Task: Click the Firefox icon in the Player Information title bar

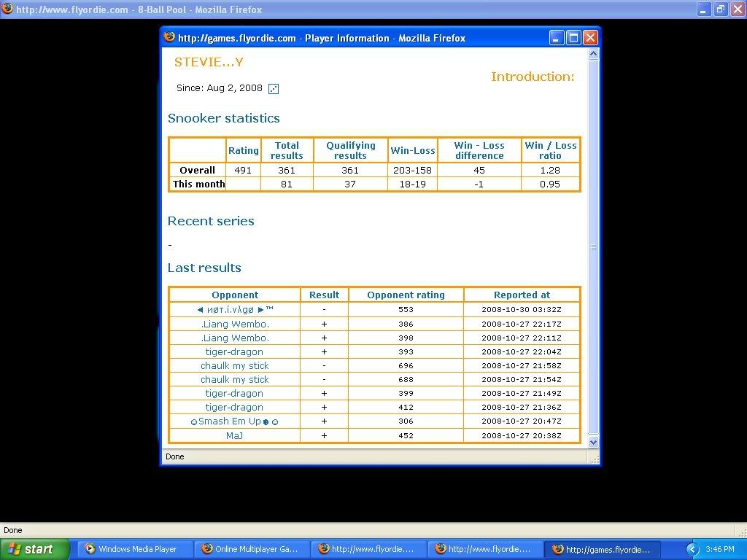Action: [x=170, y=37]
